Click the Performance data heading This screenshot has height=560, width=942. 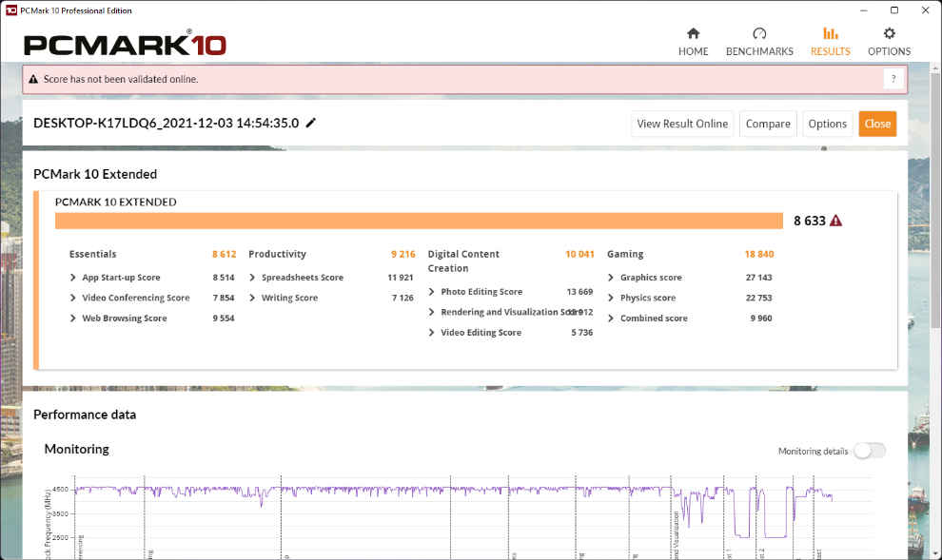point(85,415)
